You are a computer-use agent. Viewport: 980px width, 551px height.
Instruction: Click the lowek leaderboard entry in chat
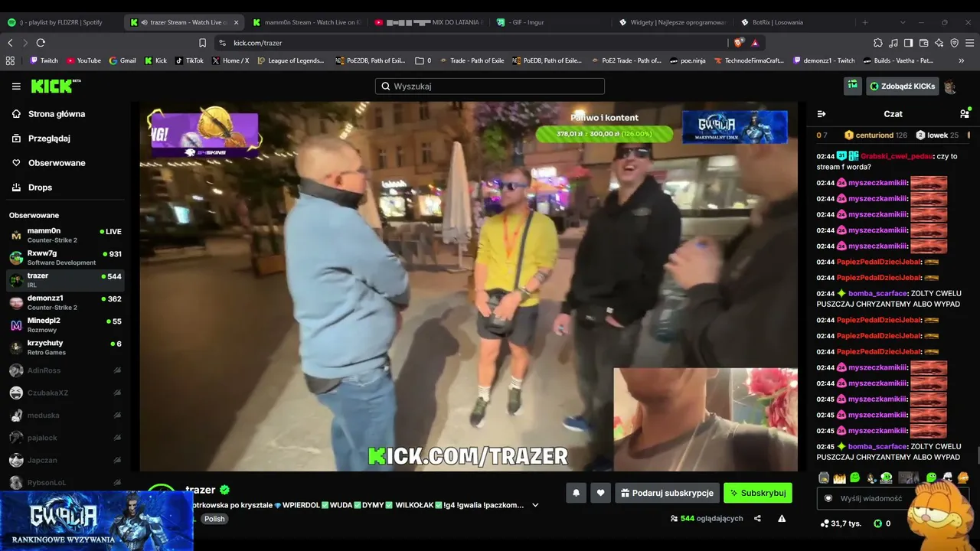tap(937, 135)
